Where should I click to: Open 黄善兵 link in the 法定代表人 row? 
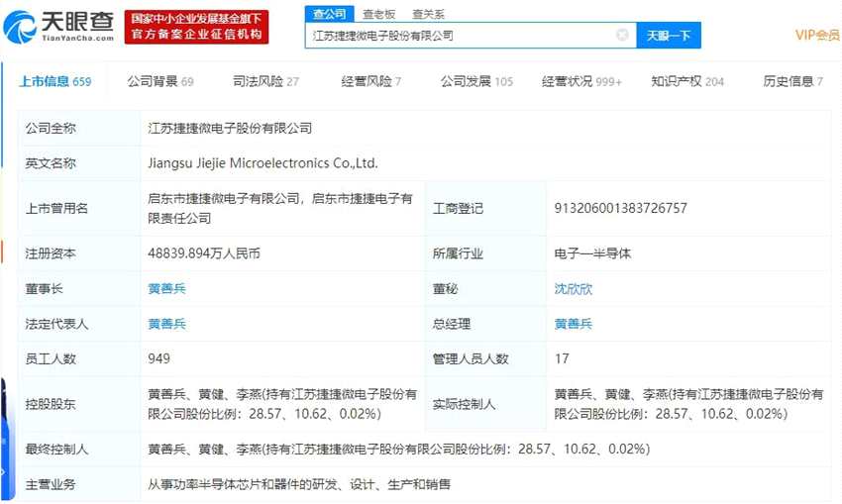pyautogui.click(x=167, y=324)
